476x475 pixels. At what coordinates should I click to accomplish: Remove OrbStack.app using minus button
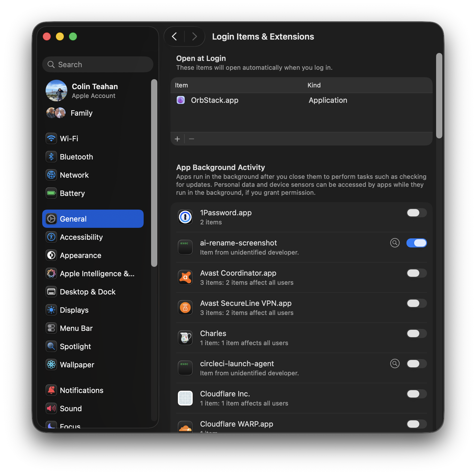[x=191, y=139]
